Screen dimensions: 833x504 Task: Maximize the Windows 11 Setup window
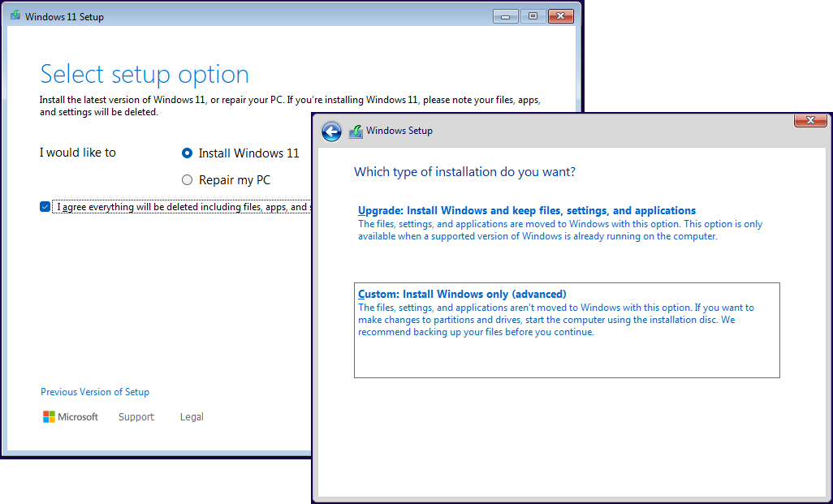pyautogui.click(x=533, y=15)
